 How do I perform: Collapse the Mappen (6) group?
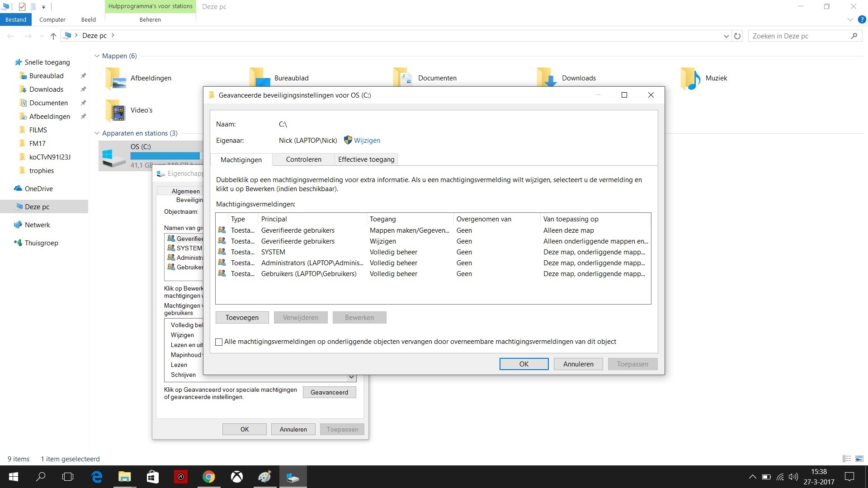[x=97, y=56]
